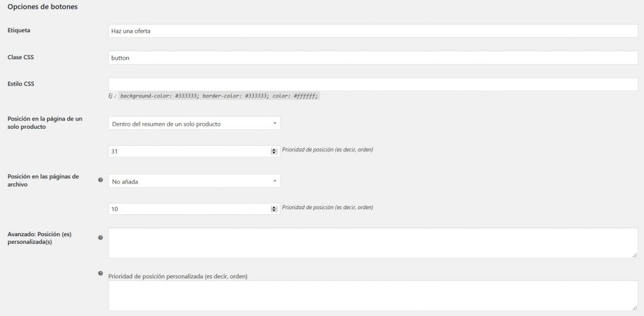The width and height of the screenshot is (644, 316).
Task: Click the number field showing 31
Action: pyautogui.click(x=189, y=151)
